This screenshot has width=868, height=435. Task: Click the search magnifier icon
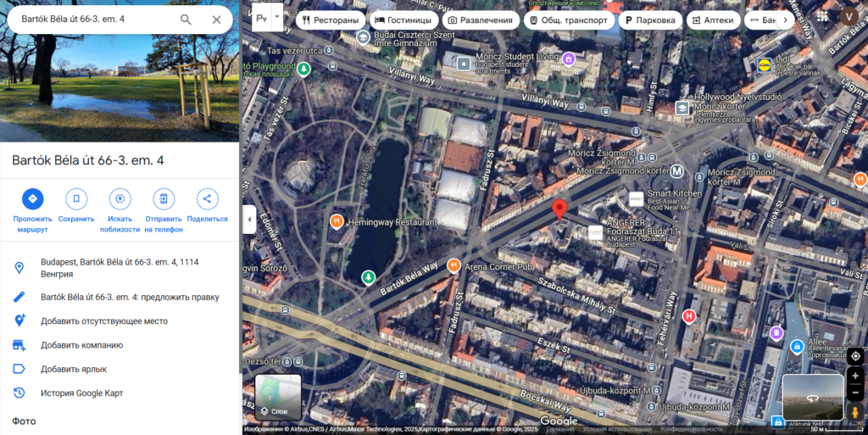click(186, 20)
